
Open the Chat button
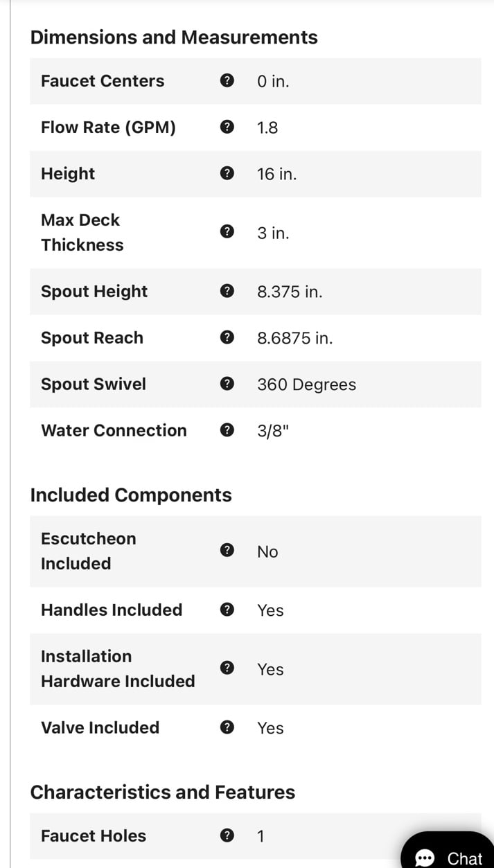tap(448, 851)
